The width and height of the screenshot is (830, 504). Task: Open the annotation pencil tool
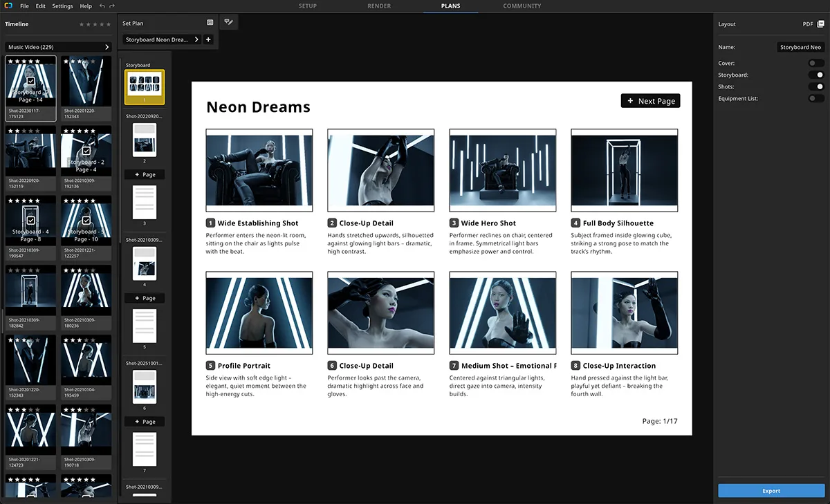228,22
